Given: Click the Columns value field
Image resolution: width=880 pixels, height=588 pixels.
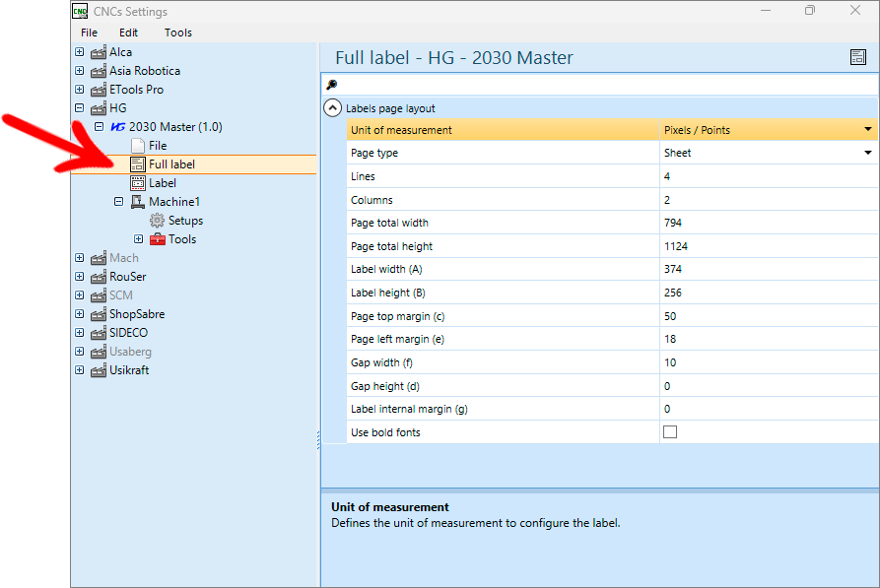Looking at the screenshot, I should 769,200.
